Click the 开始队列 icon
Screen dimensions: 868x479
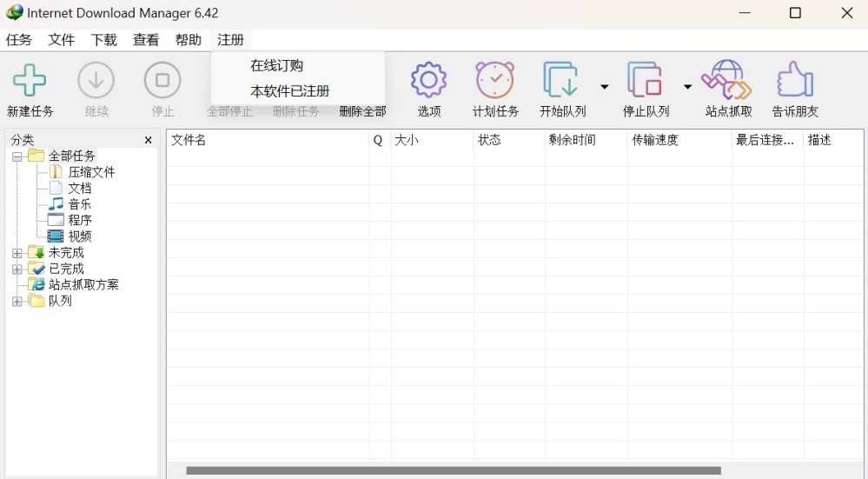click(x=560, y=80)
